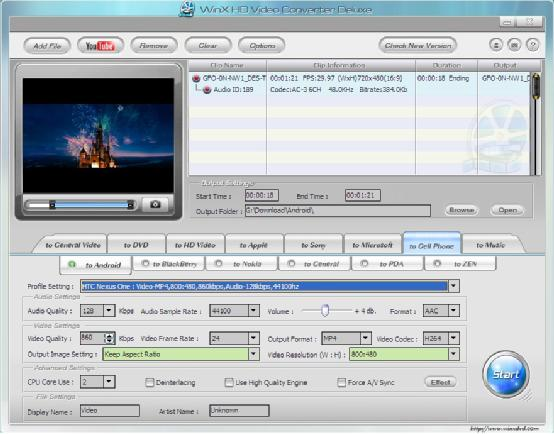Click the first round icon left of the envelope icon
The height and width of the screenshot is (434, 554).
496,45
